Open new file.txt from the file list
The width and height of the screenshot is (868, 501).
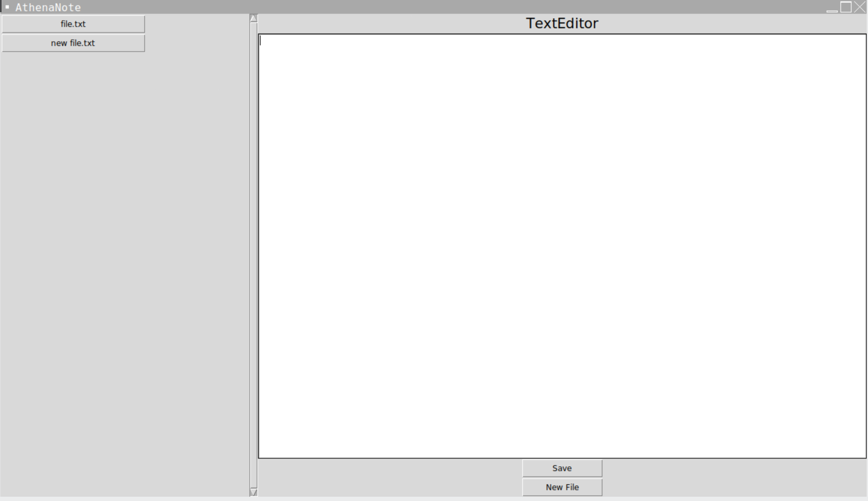[x=73, y=43]
